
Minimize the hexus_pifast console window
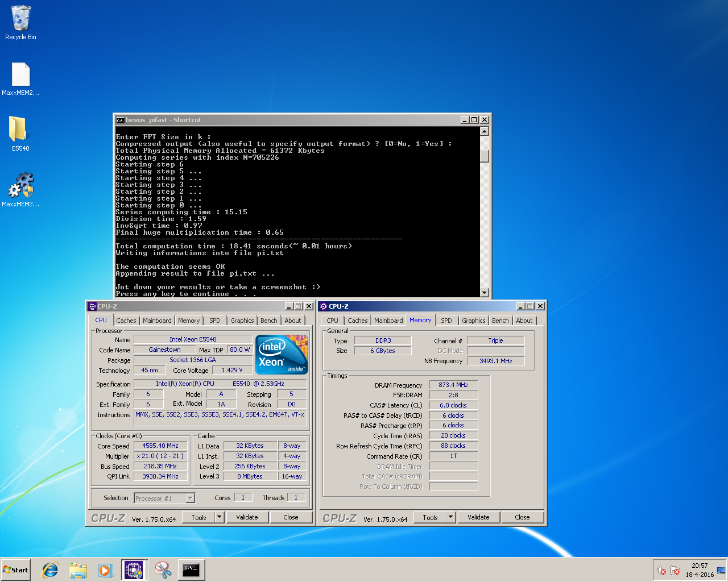click(x=465, y=120)
